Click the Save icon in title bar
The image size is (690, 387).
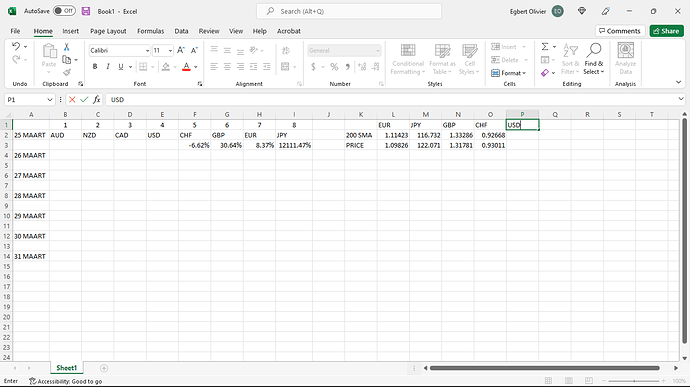86,11
